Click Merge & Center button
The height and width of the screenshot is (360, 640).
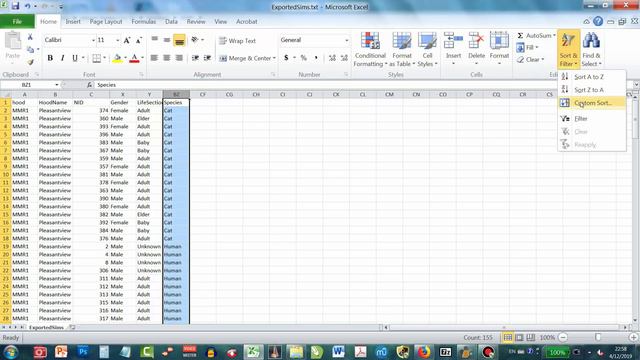click(245, 58)
